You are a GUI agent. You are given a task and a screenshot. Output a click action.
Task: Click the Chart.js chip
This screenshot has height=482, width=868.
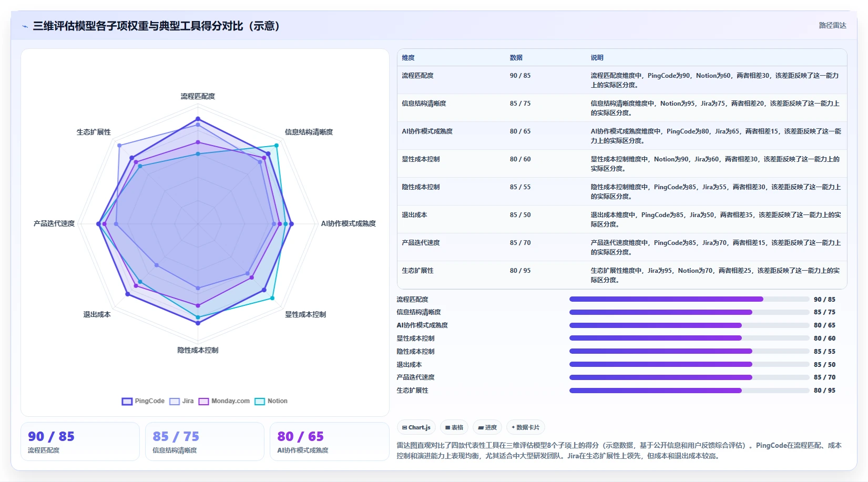click(416, 427)
